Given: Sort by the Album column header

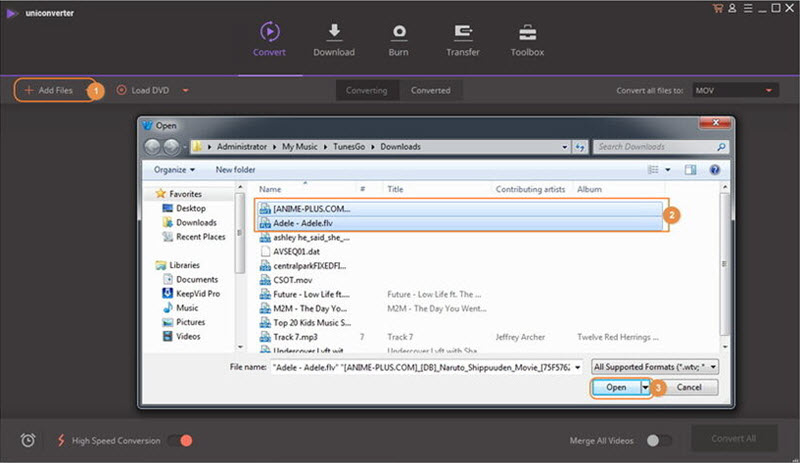Looking at the screenshot, I should coord(589,189).
